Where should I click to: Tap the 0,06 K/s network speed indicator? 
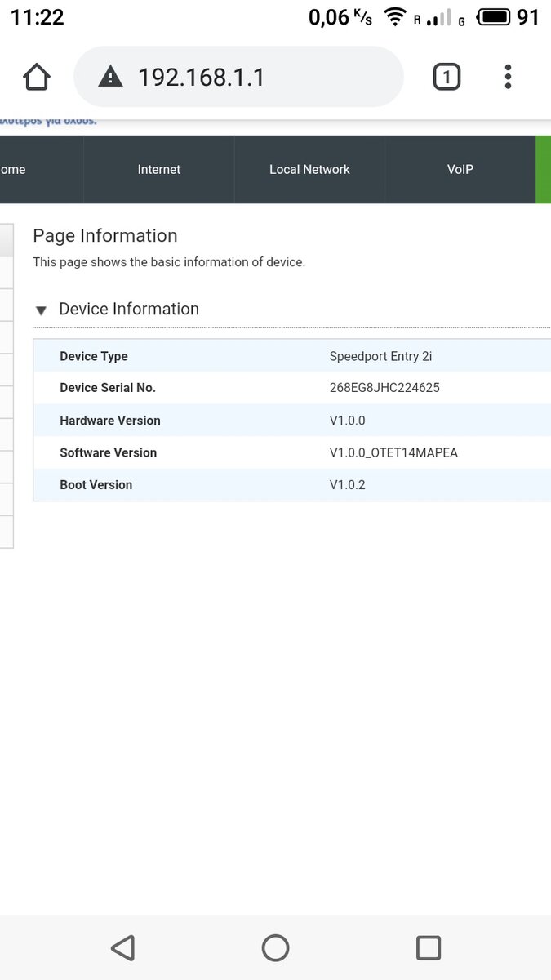tap(340, 16)
